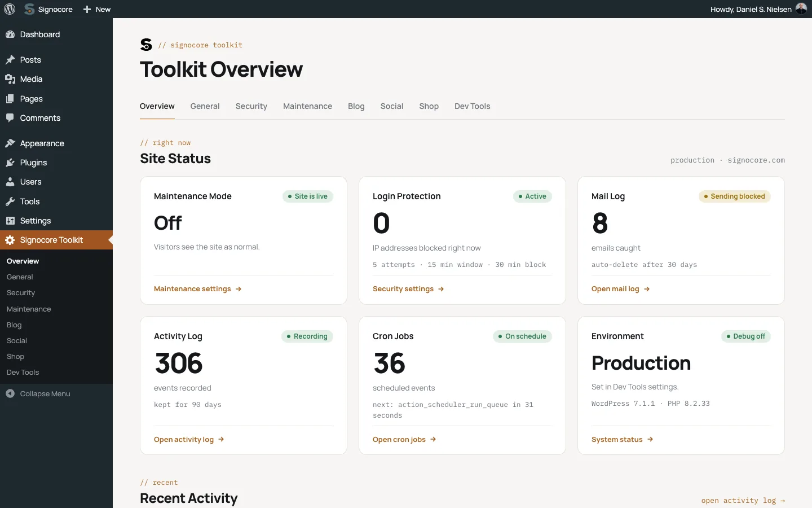Select Overview submenu item in sidebar
Image resolution: width=812 pixels, height=508 pixels.
23,261
